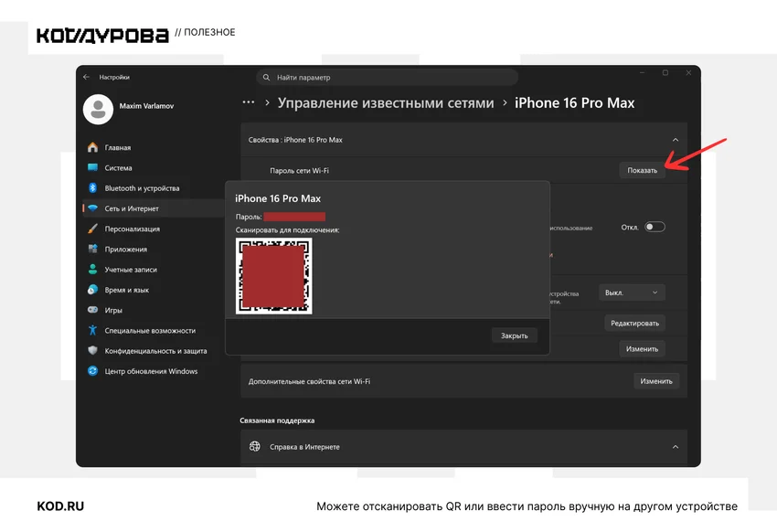Collapse the Свойства iPhone 16 Pro Max section
This screenshot has width=777, height=532.
click(x=676, y=140)
